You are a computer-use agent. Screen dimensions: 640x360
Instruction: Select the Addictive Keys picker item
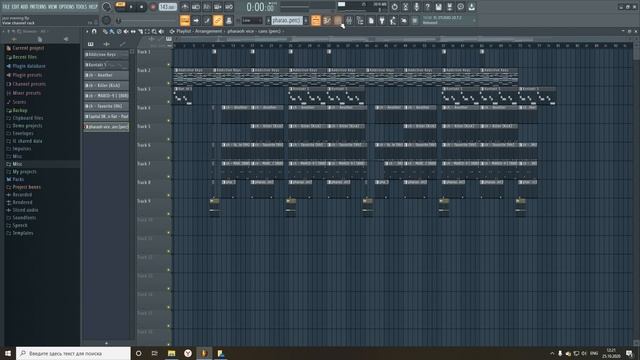click(106, 55)
